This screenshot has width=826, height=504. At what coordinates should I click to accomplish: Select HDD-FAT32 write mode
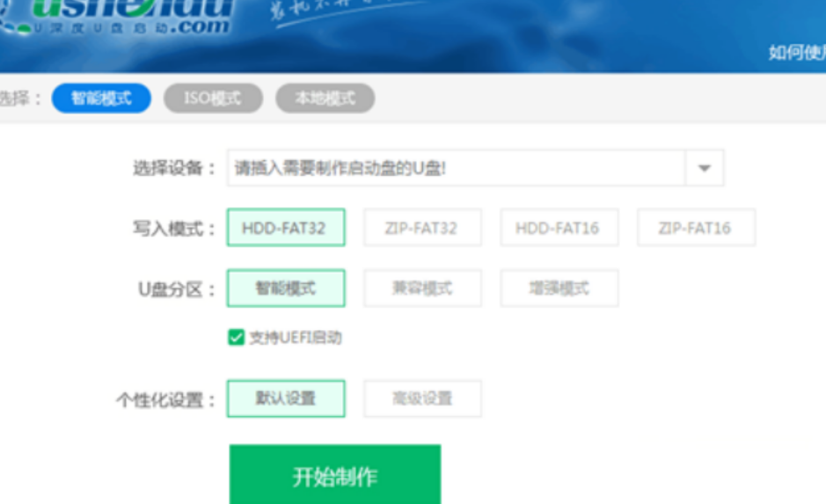[286, 228]
